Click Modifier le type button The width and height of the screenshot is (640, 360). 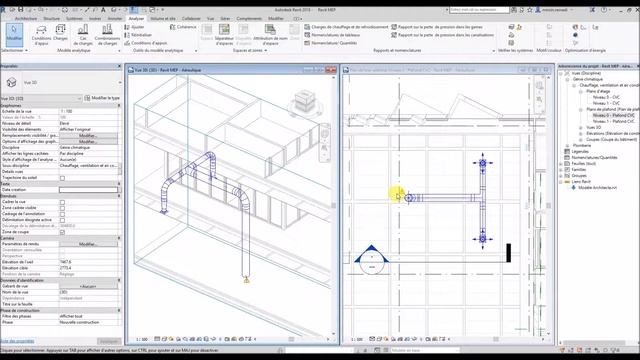[x=102, y=98]
